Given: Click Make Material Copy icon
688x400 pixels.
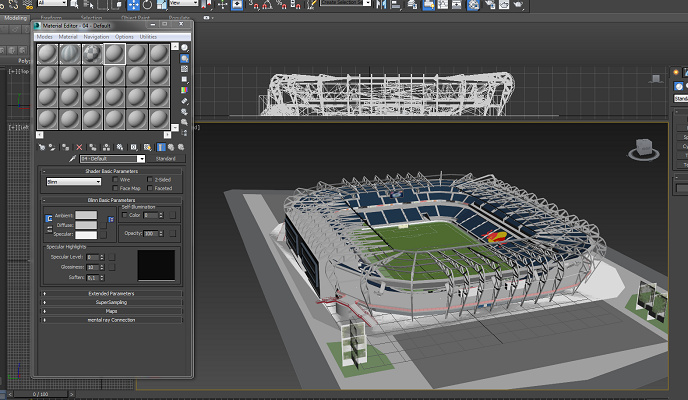Looking at the screenshot, I should click(93, 147).
